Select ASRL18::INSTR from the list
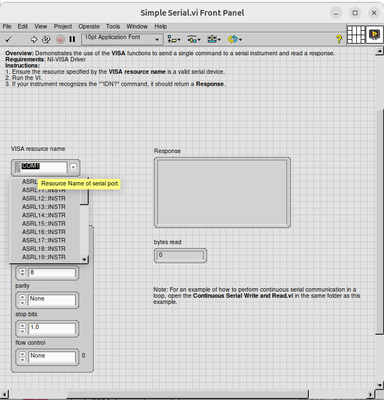384x400 pixels. [44, 249]
